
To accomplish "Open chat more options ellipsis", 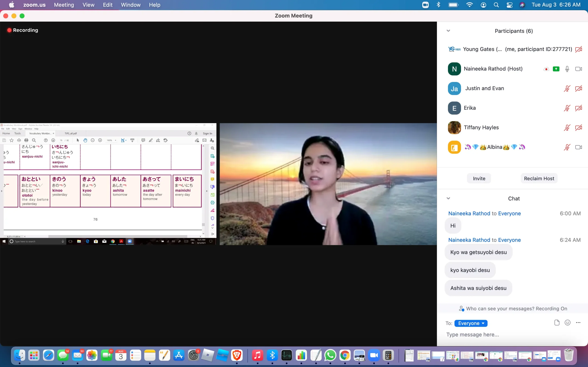I will (578, 323).
